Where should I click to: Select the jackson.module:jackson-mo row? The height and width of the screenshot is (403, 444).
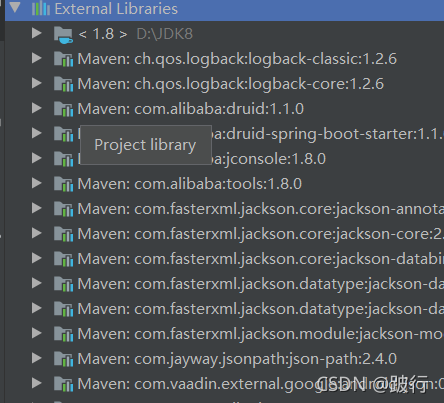tap(261, 334)
